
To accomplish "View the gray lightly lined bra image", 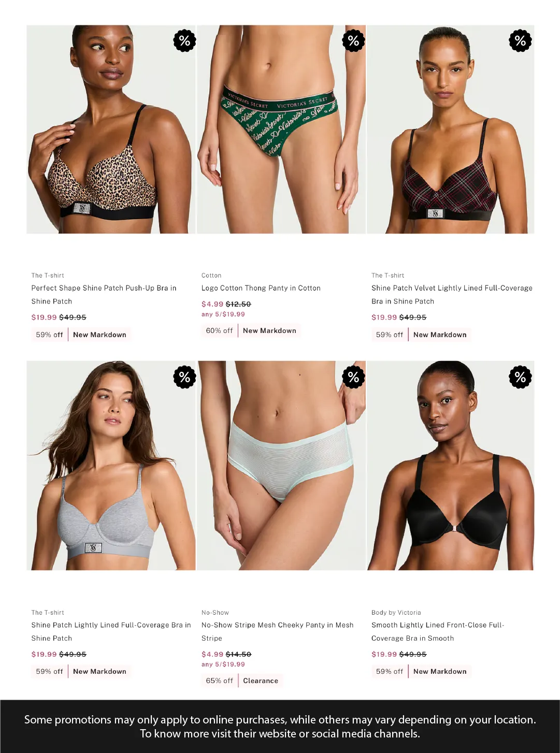I will click(111, 466).
